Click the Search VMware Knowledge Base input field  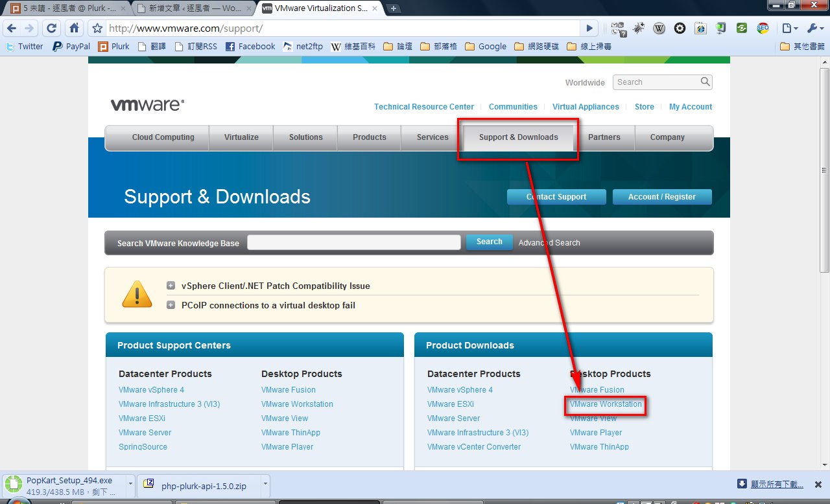coord(354,242)
